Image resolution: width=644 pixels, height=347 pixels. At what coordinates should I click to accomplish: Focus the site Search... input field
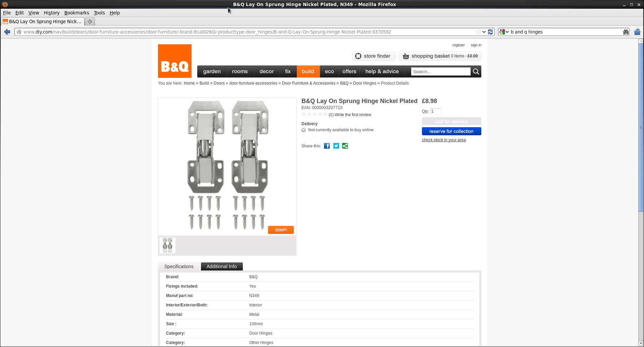click(441, 71)
